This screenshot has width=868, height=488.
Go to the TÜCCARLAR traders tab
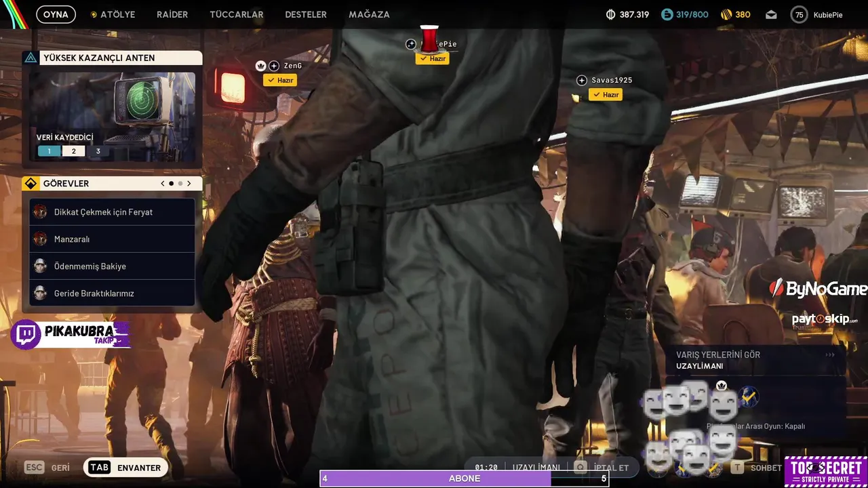pyautogui.click(x=237, y=14)
